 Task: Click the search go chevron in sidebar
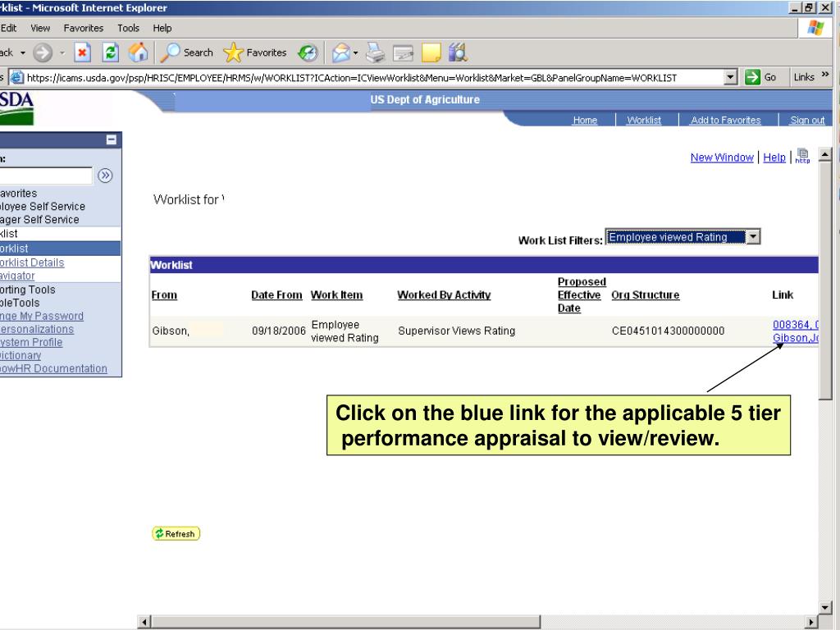pos(106,176)
